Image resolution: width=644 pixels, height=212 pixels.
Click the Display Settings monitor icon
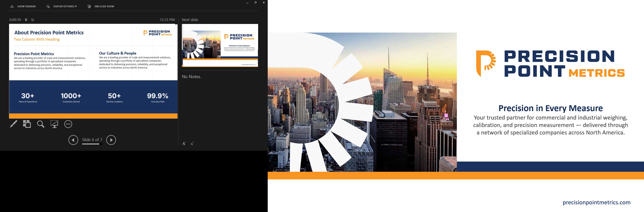[x=48, y=6]
